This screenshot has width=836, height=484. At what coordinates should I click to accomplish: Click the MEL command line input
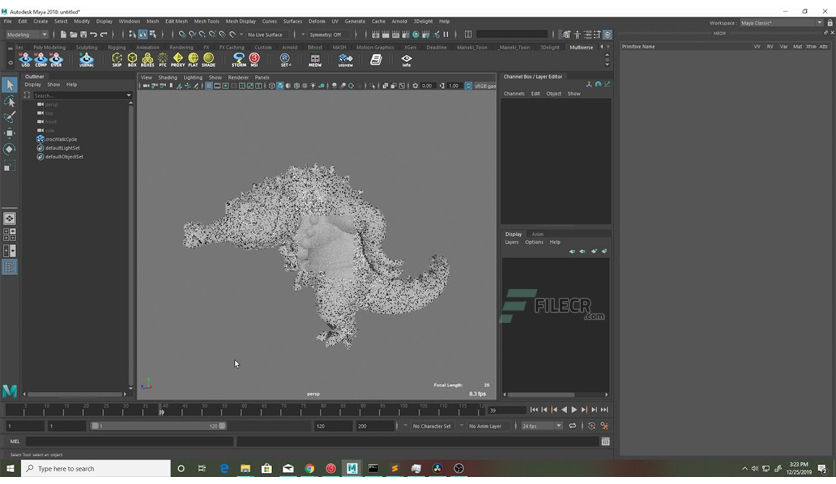[x=129, y=441]
